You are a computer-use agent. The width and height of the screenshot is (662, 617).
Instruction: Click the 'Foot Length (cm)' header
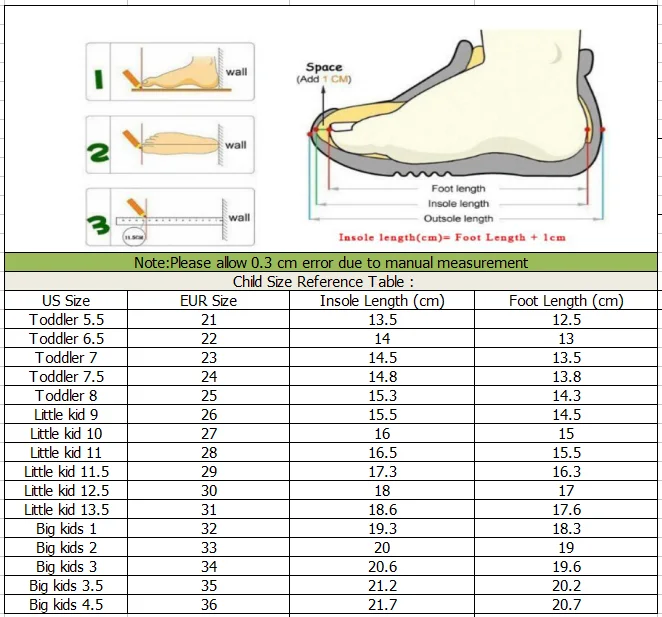tap(566, 301)
